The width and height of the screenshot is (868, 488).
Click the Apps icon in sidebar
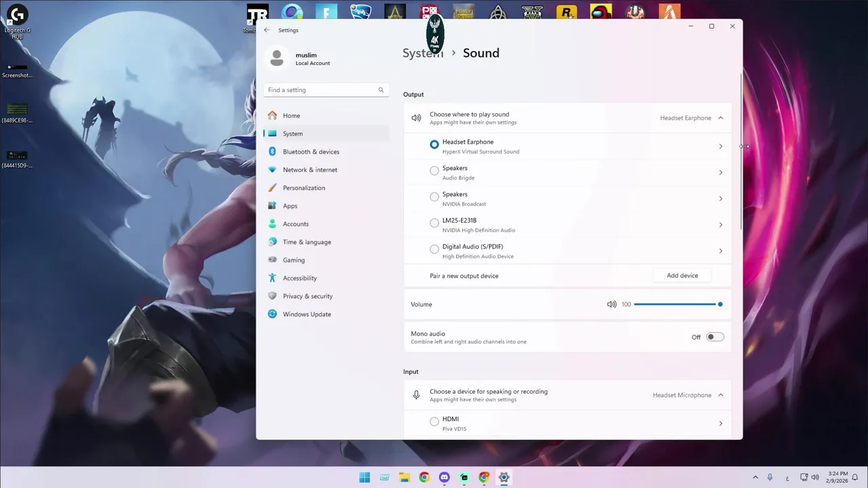[272, 205]
